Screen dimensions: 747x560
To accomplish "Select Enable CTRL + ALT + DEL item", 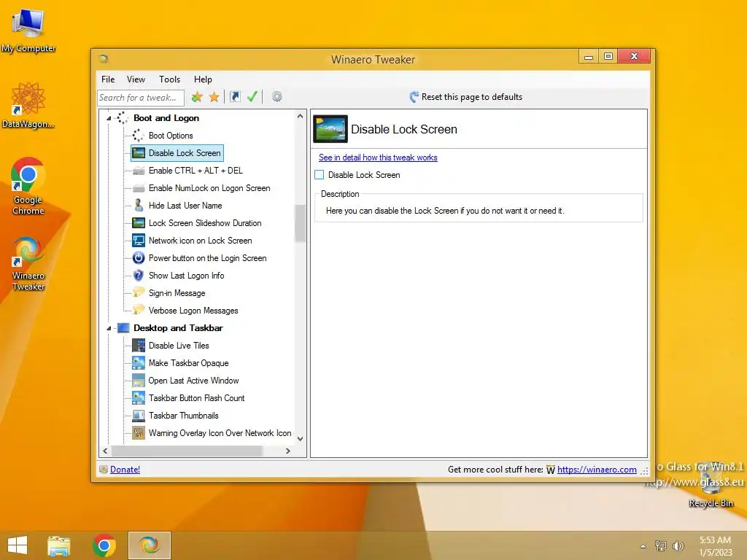I will 196,171.
